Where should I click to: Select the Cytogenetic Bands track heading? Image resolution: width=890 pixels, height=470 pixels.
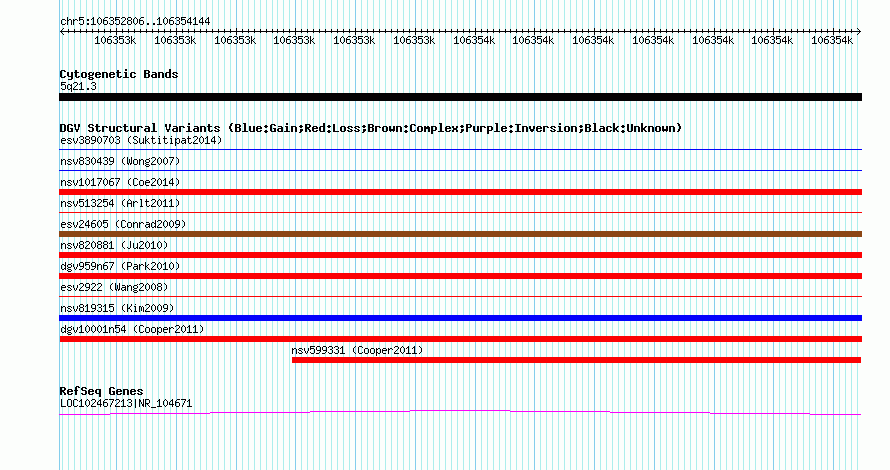click(119, 74)
